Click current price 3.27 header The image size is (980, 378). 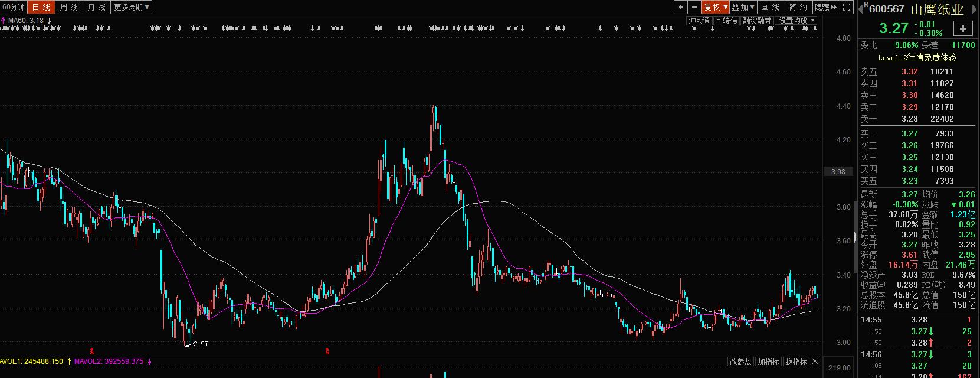click(x=894, y=28)
